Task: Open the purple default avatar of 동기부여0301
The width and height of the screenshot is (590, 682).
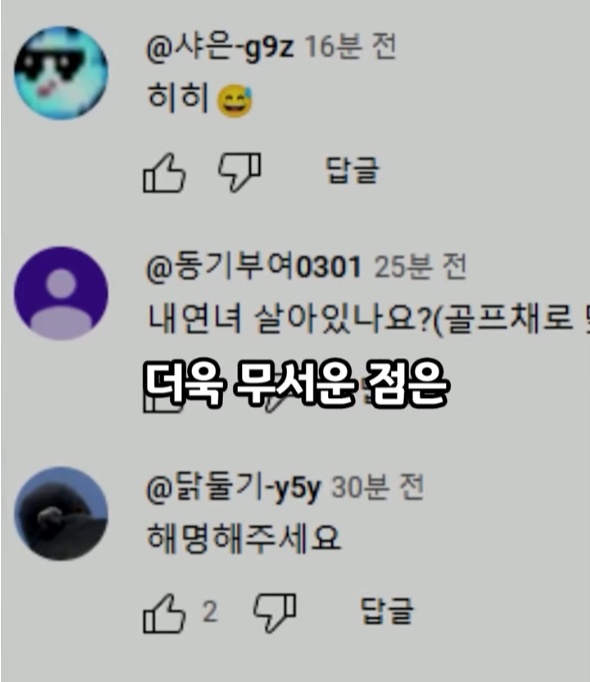Action: pyautogui.click(x=61, y=293)
